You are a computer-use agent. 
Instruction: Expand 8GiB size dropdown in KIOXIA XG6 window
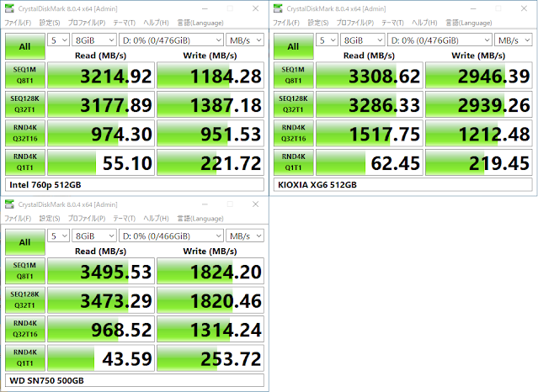click(363, 40)
